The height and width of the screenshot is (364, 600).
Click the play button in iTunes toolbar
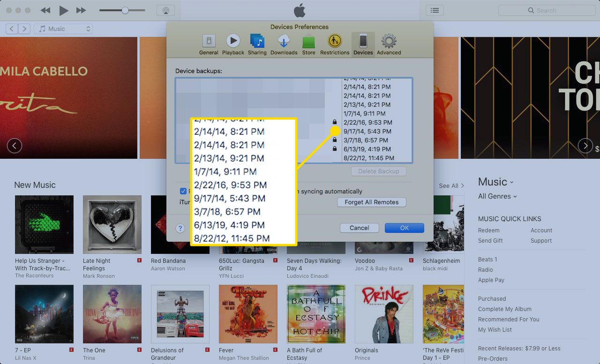(x=64, y=10)
